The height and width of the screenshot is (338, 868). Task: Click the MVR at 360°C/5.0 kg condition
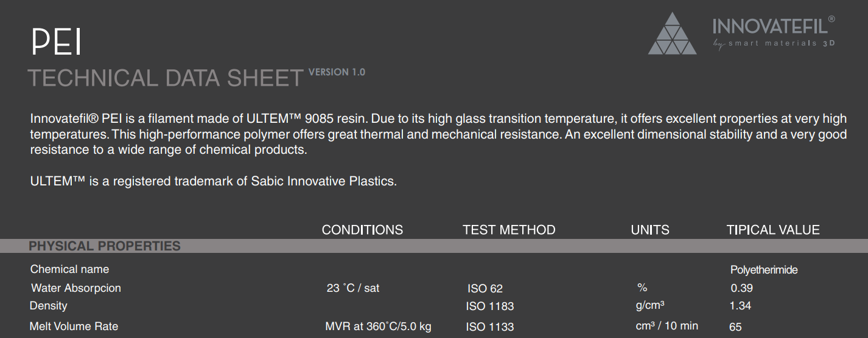[x=378, y=326]
